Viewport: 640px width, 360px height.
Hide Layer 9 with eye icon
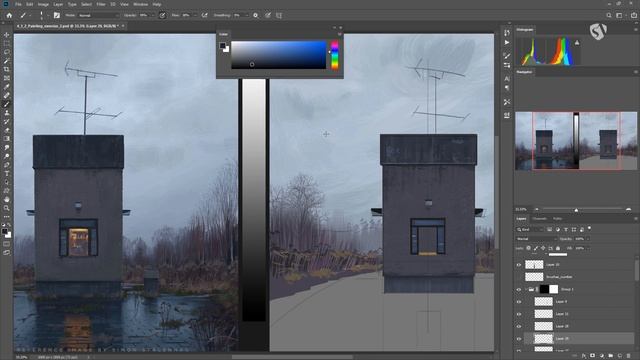coord(519,302)
